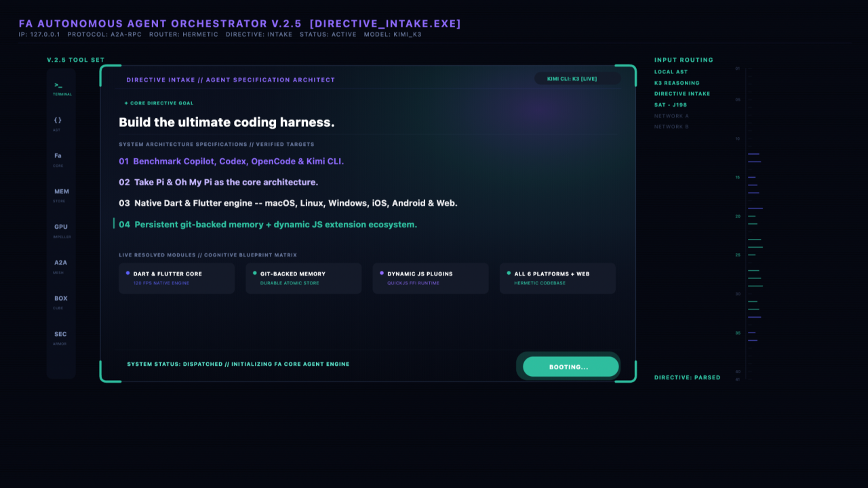The width and height of the screenshot is (868, 488).
Task: Select LOCAL AST input route
Action: point(671,72)
